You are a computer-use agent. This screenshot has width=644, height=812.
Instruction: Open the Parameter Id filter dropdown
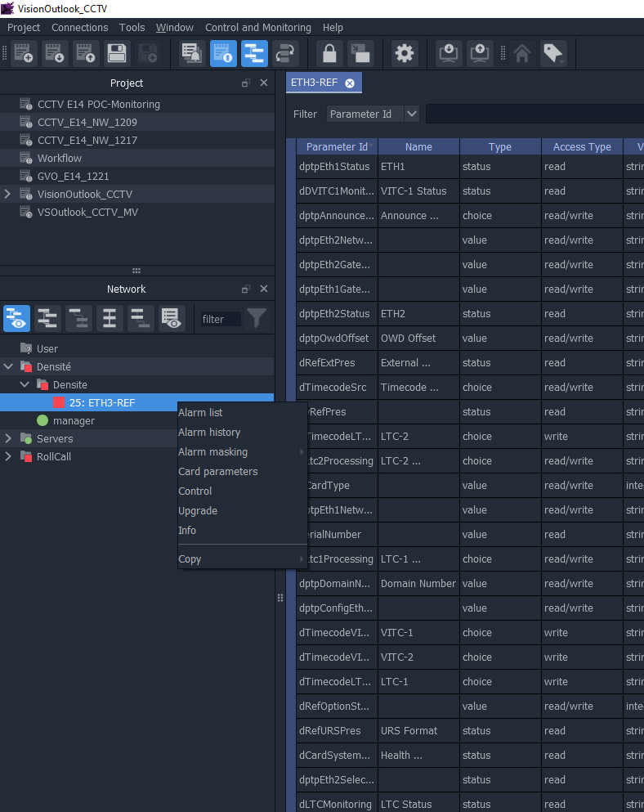412,114
